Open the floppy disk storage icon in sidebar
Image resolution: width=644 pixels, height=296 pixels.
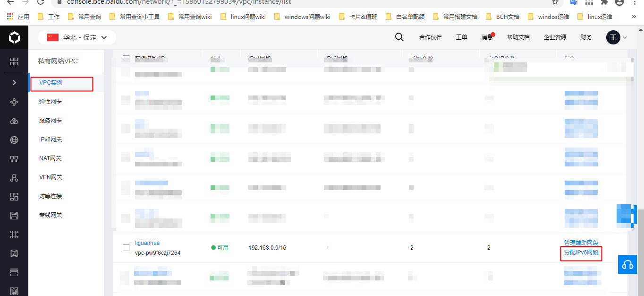[x=14, y=216]
